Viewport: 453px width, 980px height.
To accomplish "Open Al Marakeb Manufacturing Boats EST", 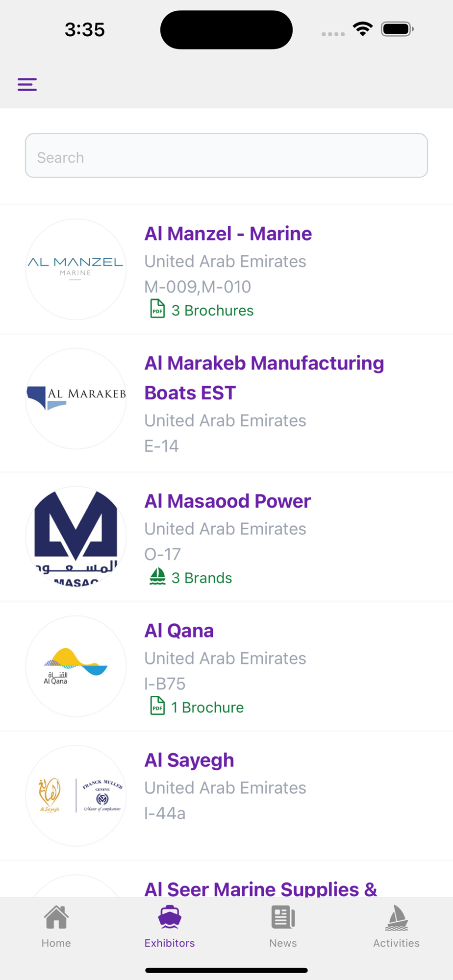I will pyautogui.click(x=264, y=378).
